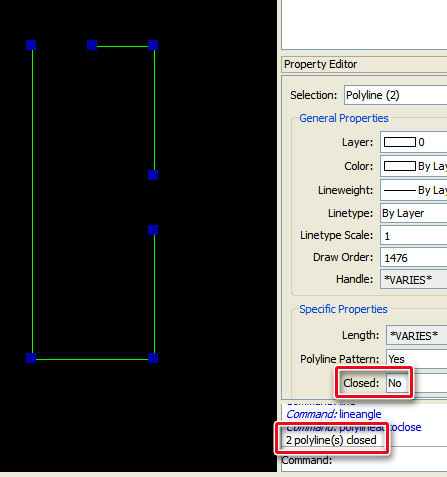This screenshot has height=477, width=447.
Task: Click the '2 polyline(s) closed' message
Action: pyautogui.click(x=331, y=440)
